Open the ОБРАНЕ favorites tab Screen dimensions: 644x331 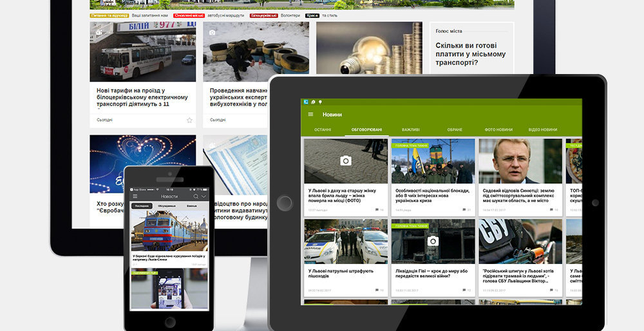[x=455, y=129]
